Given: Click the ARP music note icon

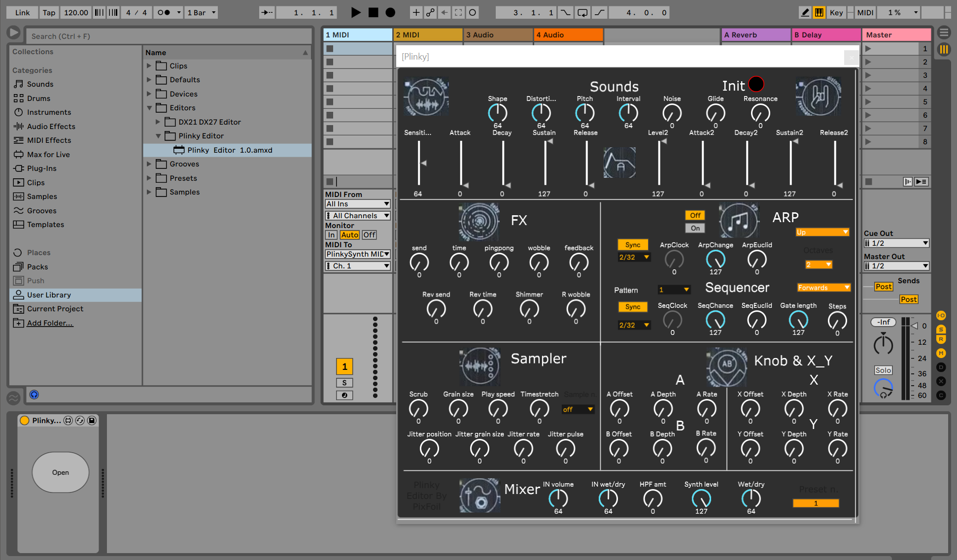Looking at the screenshot, I should (739, 221).
